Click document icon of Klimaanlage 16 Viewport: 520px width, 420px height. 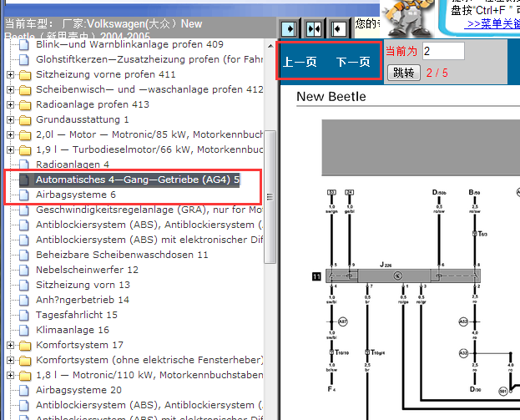(x=24, y=330)
